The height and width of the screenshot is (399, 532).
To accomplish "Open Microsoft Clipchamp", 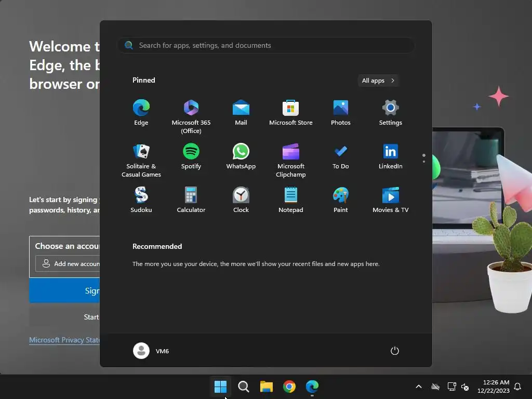I will coord(291,160).
